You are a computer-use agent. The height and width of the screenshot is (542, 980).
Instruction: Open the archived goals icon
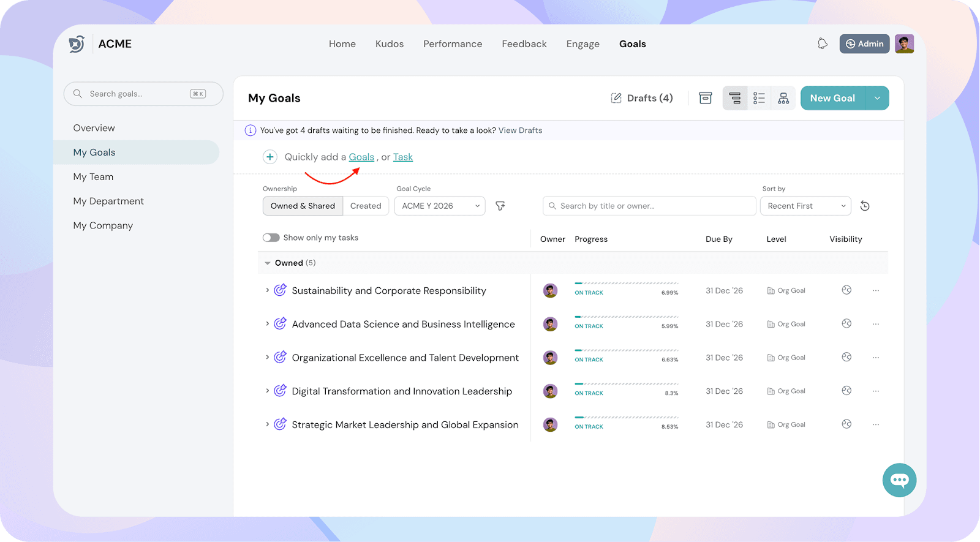coord(706,98)
